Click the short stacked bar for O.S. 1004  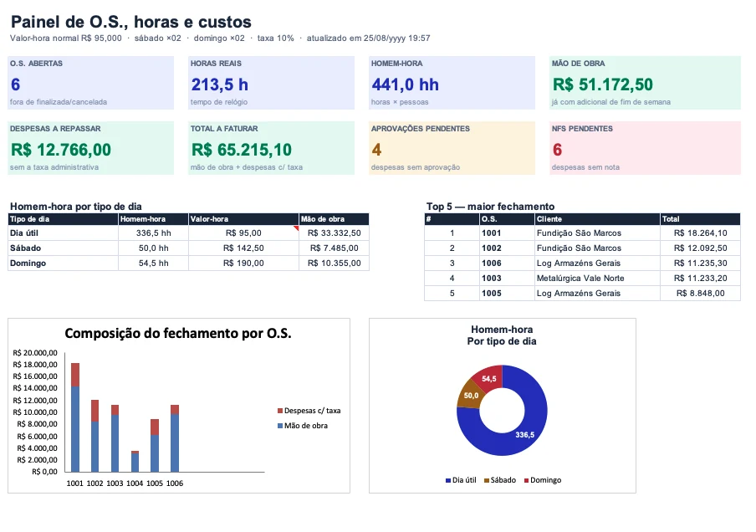pyautogui.click(x=135, y=462)
